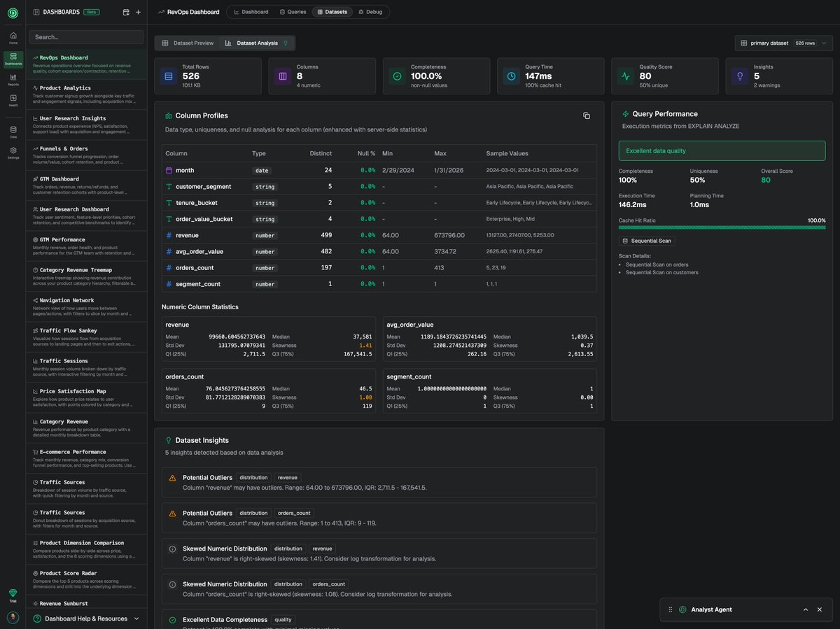Switch to the Queries tab
The width and height of the screenshot is (840, 629).
(x=293, y=12)
